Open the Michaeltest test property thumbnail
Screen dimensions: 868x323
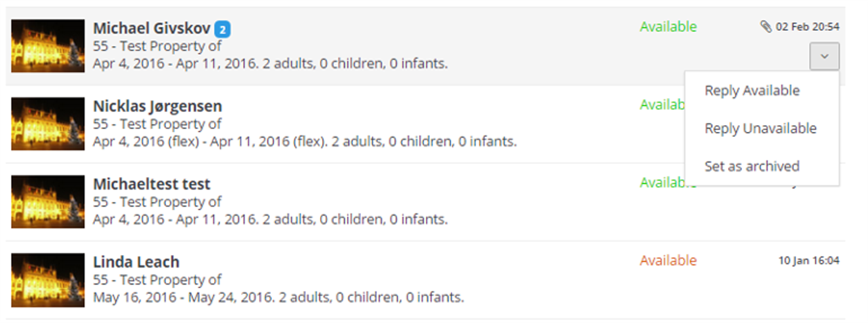pyautogui.click(x=48, y=202)
